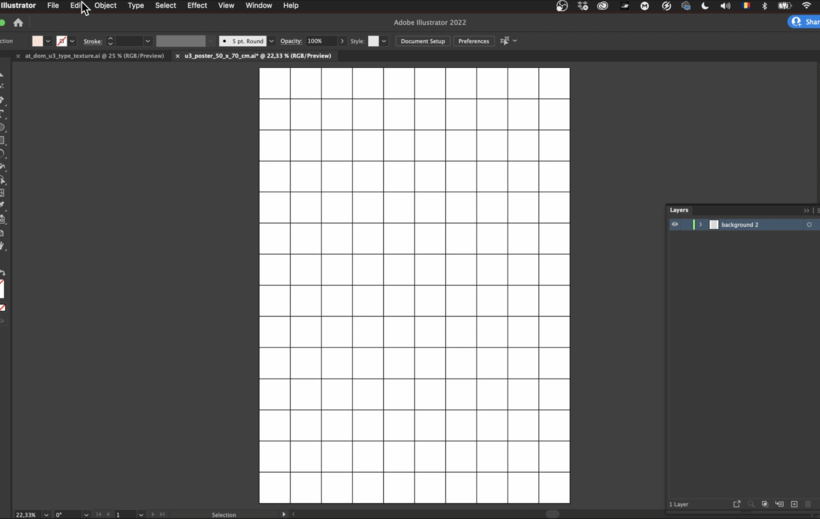Open the Help menu
Viewport: 820px width, 519px height.
(x=291, y=6)
